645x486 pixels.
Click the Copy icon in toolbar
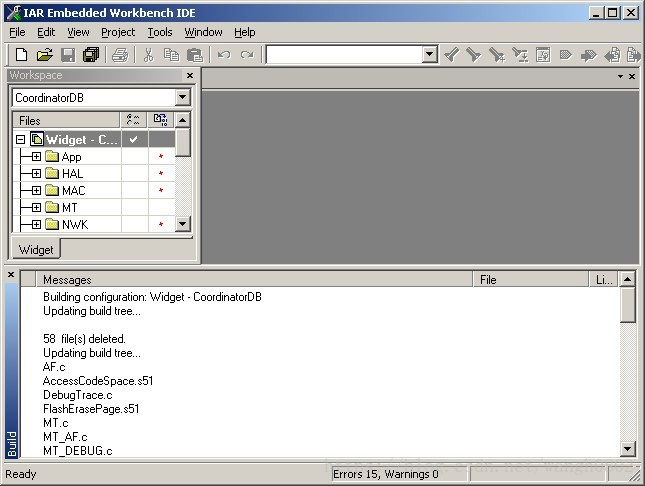[172, 54]
